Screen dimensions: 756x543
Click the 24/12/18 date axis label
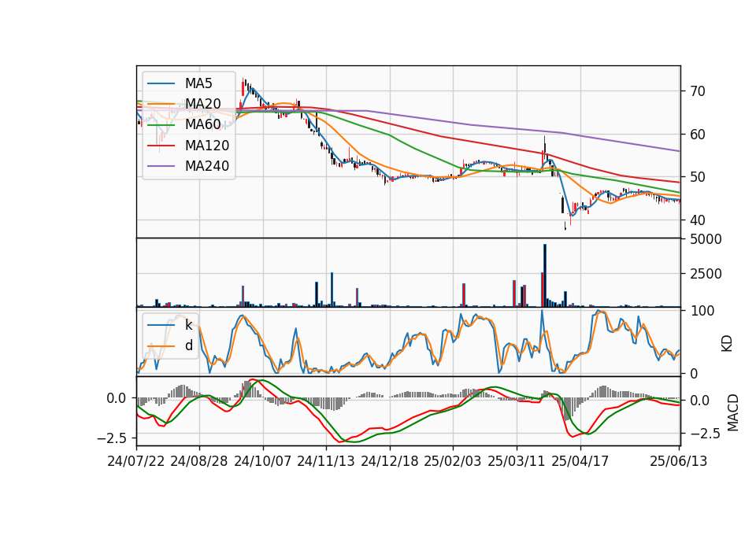pos(390,461)
